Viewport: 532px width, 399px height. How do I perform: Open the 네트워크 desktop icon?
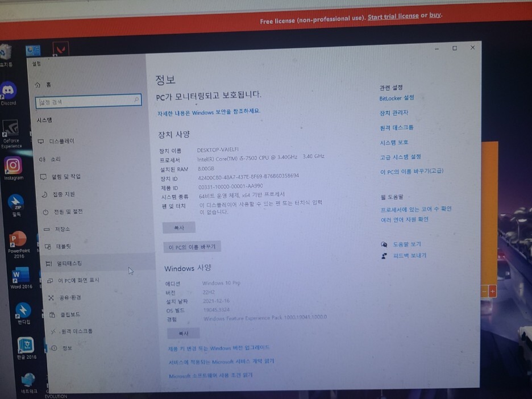[28, 384]
